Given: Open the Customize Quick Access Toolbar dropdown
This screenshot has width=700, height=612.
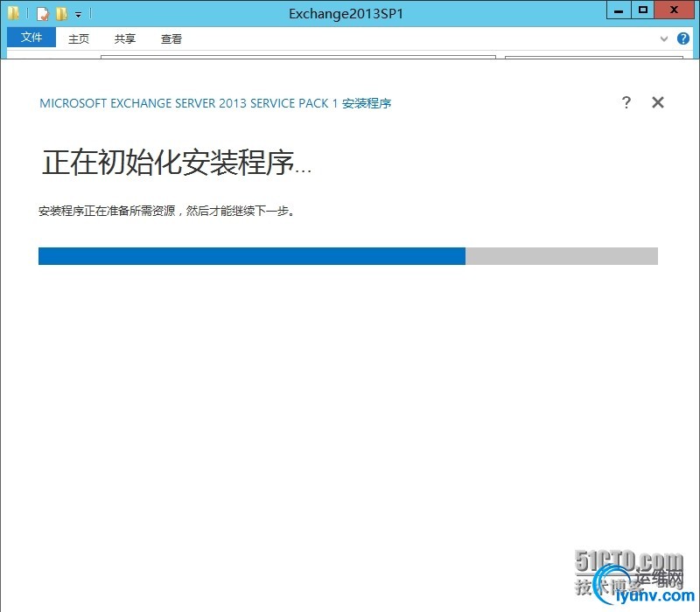Looking at the screenshot, I should (78, 15).
